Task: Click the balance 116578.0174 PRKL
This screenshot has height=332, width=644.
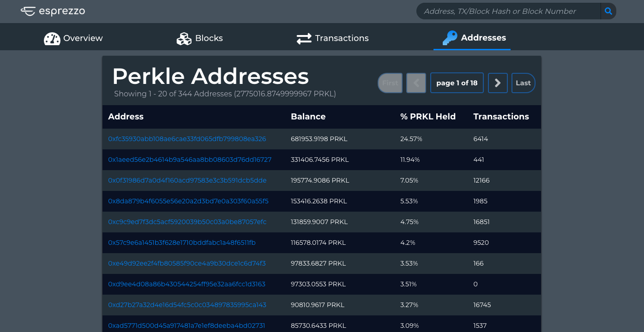Action: tap(318, 243)
